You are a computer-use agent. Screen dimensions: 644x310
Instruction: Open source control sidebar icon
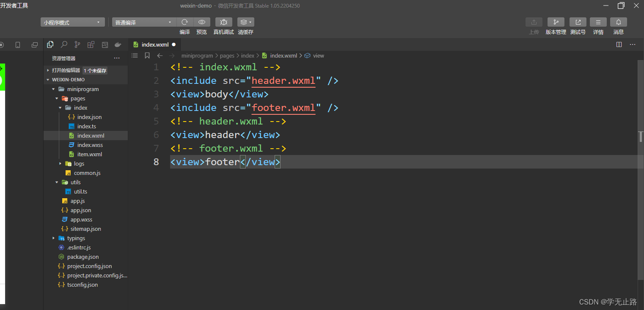click(77, 44)
